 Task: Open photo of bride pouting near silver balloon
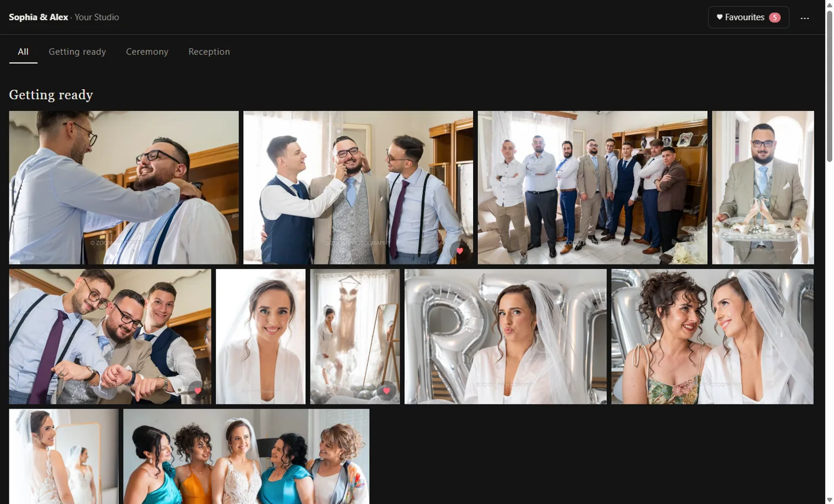(506, 336)
